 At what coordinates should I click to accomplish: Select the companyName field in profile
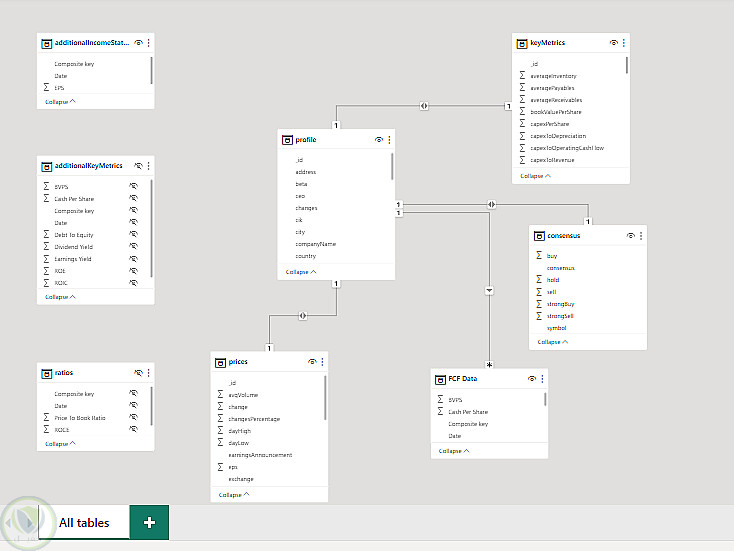point(316,244)
